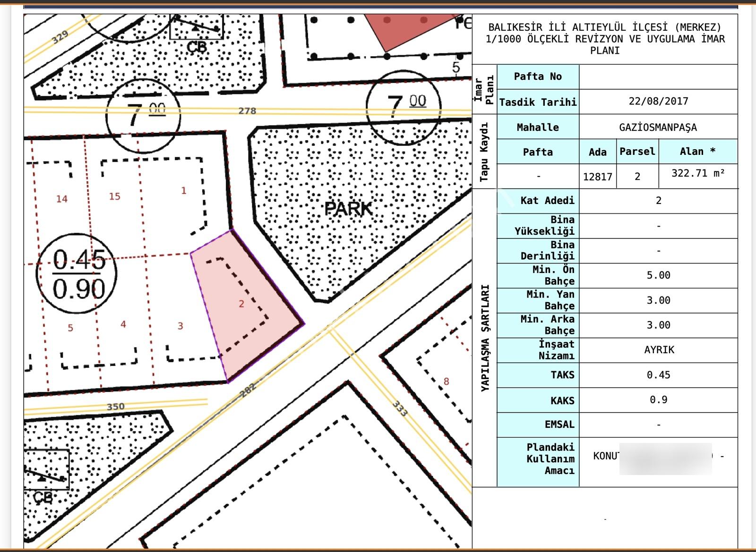Select parcel number 14 on the map
The height and width of the screenshot is (552, 756).
click(62, 199)
